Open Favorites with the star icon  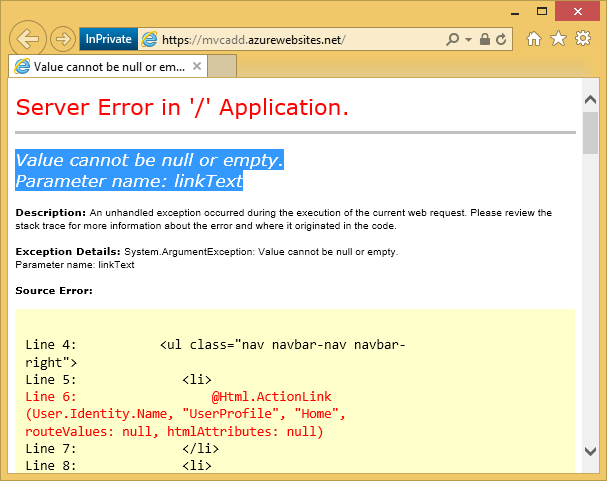coord(558,39)
